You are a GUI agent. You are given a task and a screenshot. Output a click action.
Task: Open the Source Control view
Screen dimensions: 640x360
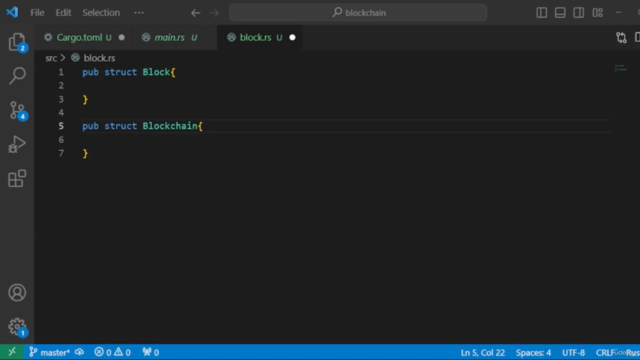pos(17,110)
